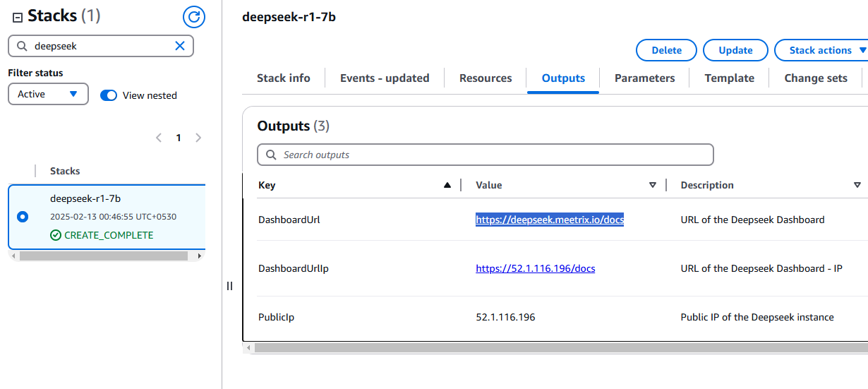Click the Value column header text
Image resolution: width=868 pixels, height=389 pixels.
pyautogui.click(x=489, y=185)
